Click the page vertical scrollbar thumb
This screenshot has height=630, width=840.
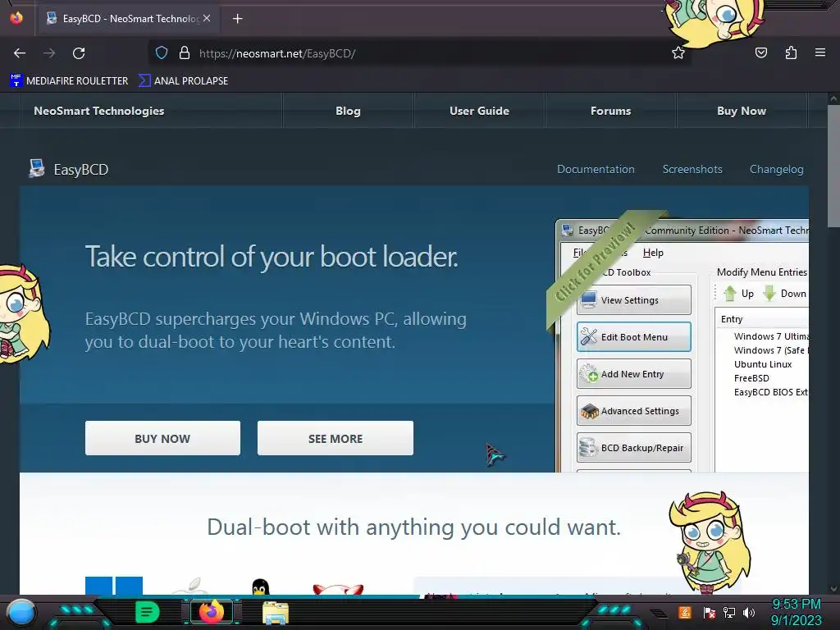(x=833, y=166)
